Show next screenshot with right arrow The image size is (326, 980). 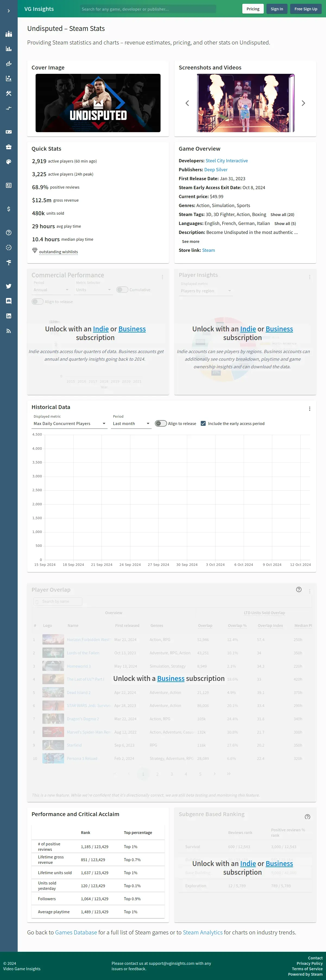[x=303, y=103]
